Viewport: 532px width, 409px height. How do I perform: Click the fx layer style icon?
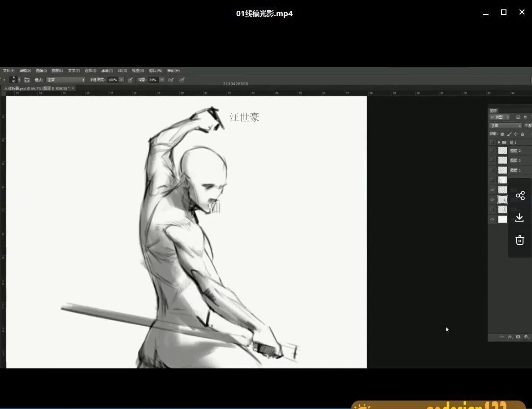click(x=510, y=337)
